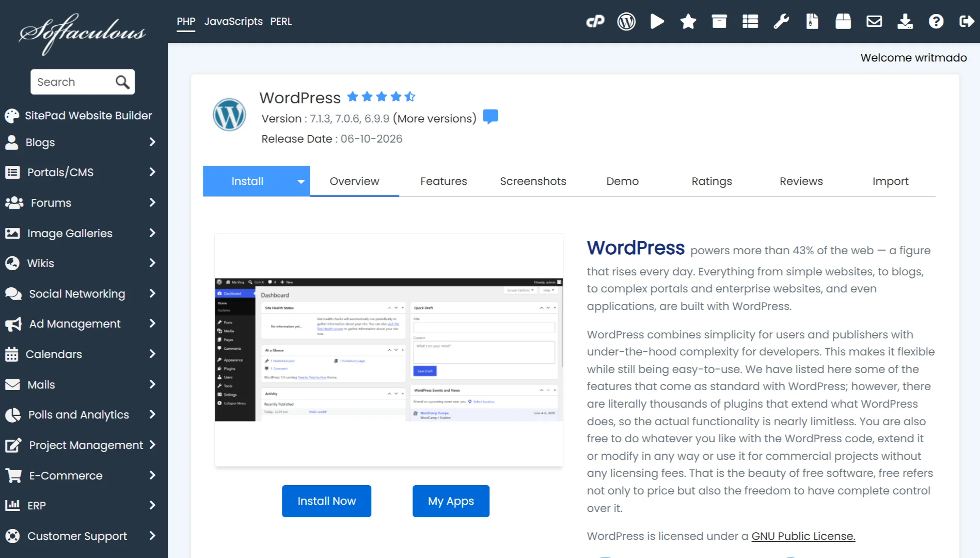Open My Apps
This screenshot has width=980, height=558.
coord(451,501)
